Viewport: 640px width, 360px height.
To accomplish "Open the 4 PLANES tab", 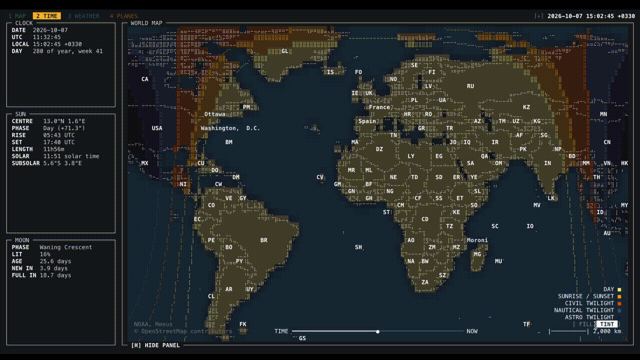I will [x=124, y=16].
